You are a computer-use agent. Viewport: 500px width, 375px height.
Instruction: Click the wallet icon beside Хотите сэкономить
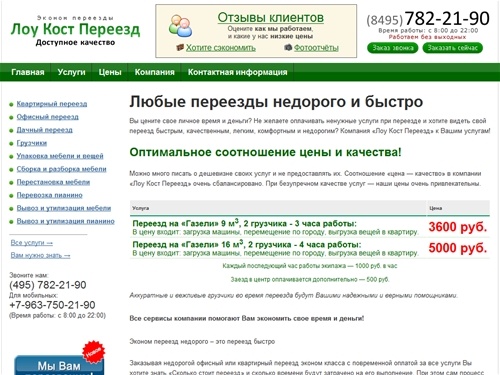[x=180, y=47]
